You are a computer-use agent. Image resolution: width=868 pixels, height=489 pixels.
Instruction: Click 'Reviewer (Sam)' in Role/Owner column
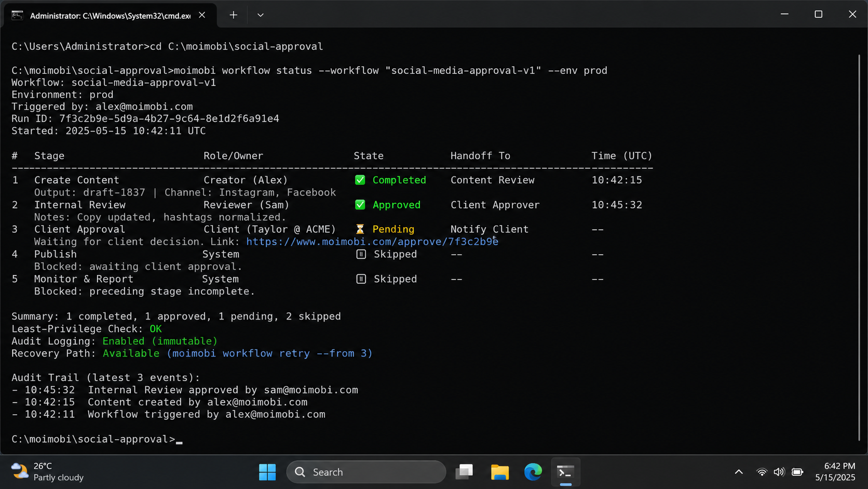[x=246, y=205]
